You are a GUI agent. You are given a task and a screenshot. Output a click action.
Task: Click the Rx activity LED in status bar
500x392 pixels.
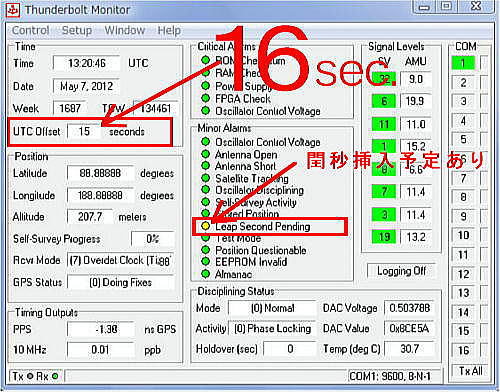[x=55, y=376]
